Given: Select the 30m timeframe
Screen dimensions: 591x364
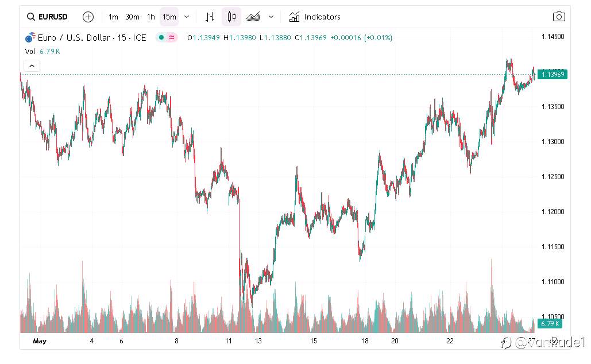Looking at the screenshot, I should [132, 17].
